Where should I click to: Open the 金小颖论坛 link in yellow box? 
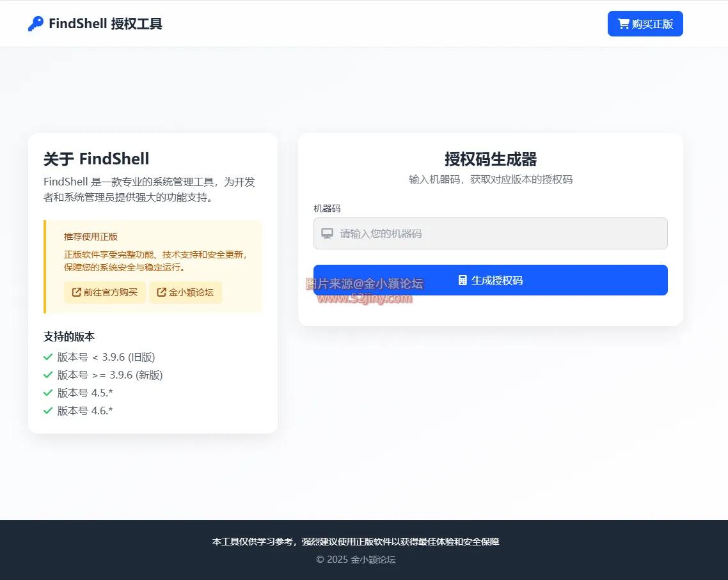(x=186, y=292)
